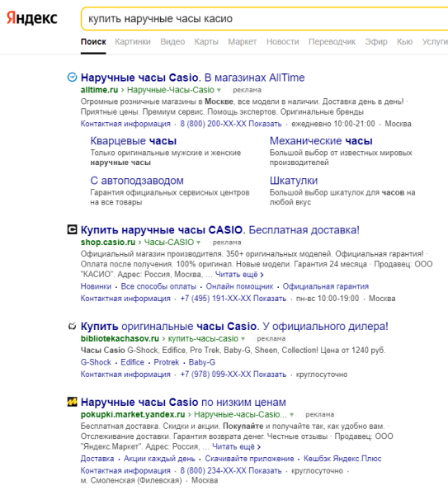
Task: Open the Кешбэк Яндекс.Плюс link
Action: tap(342, 459)
